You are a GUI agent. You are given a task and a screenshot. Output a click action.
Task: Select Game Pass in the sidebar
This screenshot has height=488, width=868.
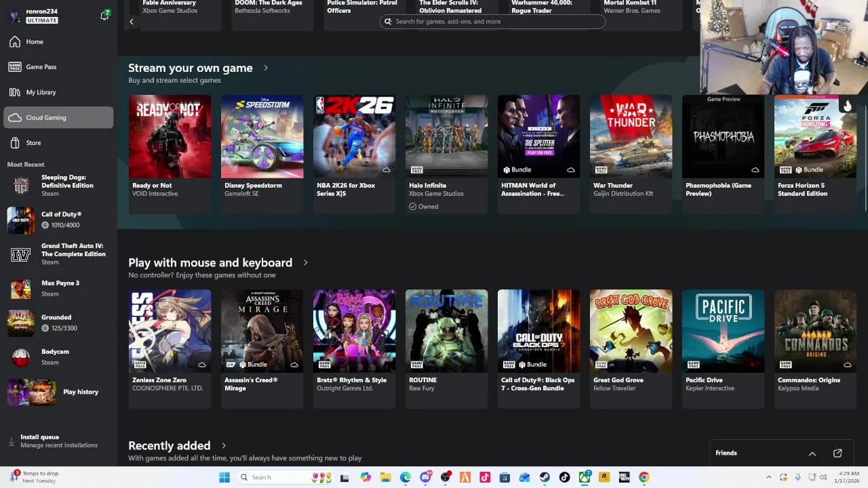tap(58, 67)
